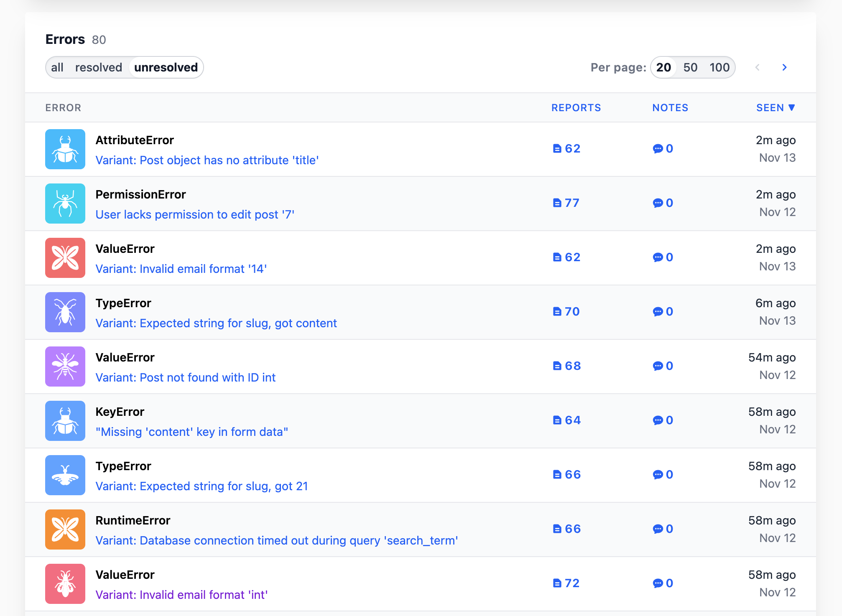Click the wasp icon for 'Post not found' error
The image size is (842, 616).
[x=65, y=367]
